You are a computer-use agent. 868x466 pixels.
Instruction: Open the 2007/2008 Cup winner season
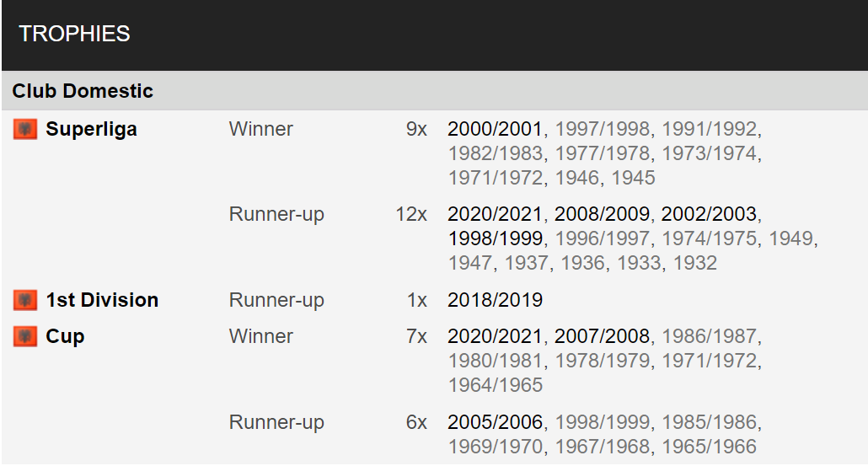[602, 336]
